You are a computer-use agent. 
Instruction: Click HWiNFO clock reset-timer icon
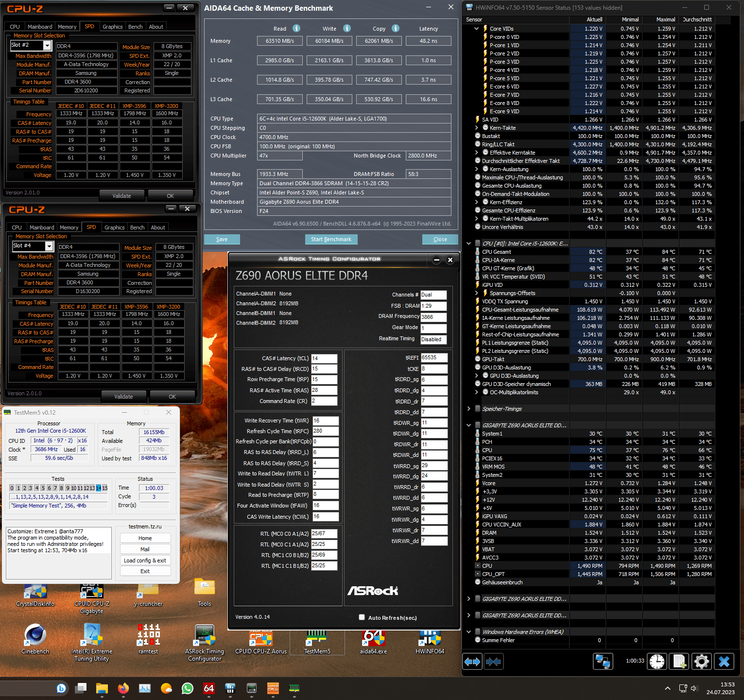click(657, 662)
